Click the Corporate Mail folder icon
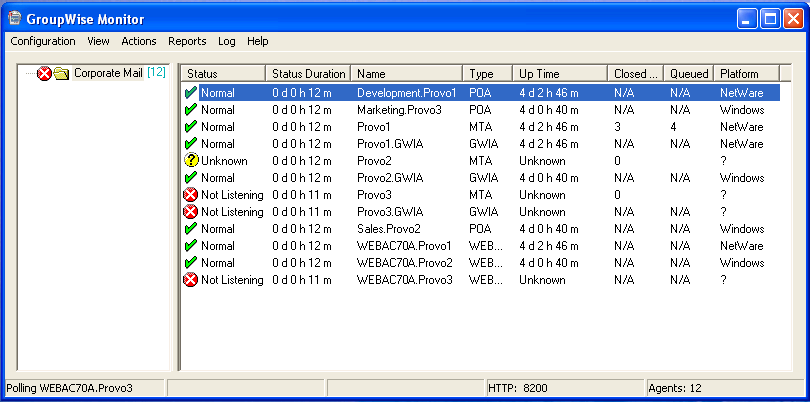 (61, 74)
